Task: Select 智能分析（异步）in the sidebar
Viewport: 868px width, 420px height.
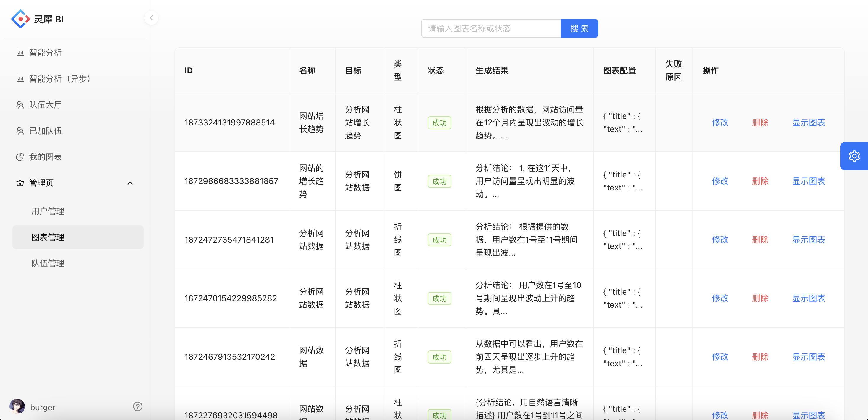Action: click(x=59, y=79)
